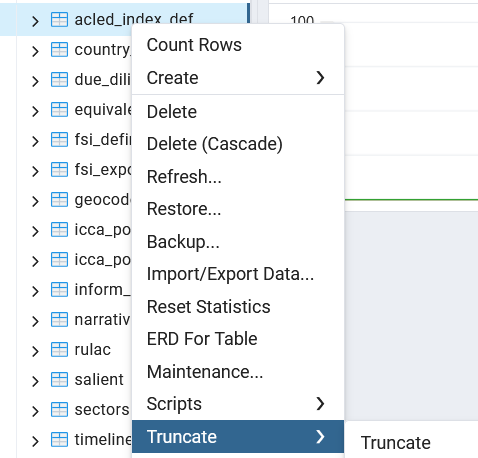Select Delete in the context menu
478x458 pixels.
(x=238, y=111)
